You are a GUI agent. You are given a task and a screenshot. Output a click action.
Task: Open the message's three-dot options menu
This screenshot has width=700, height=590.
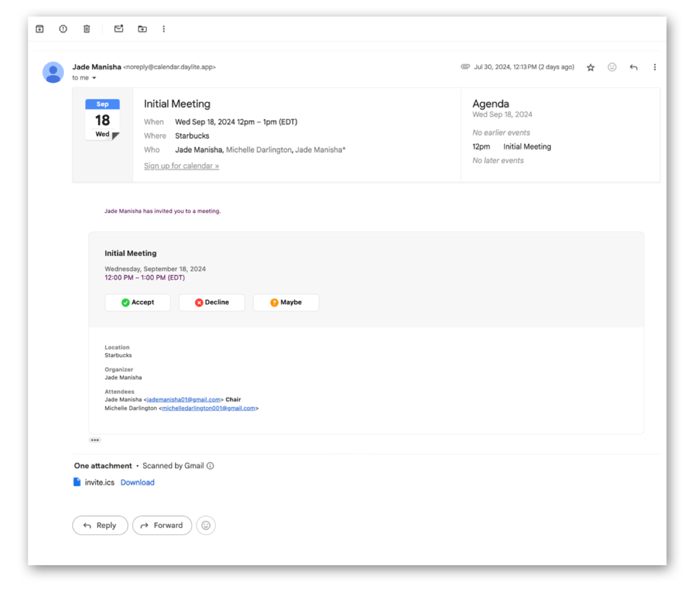(x=654, y=67)
